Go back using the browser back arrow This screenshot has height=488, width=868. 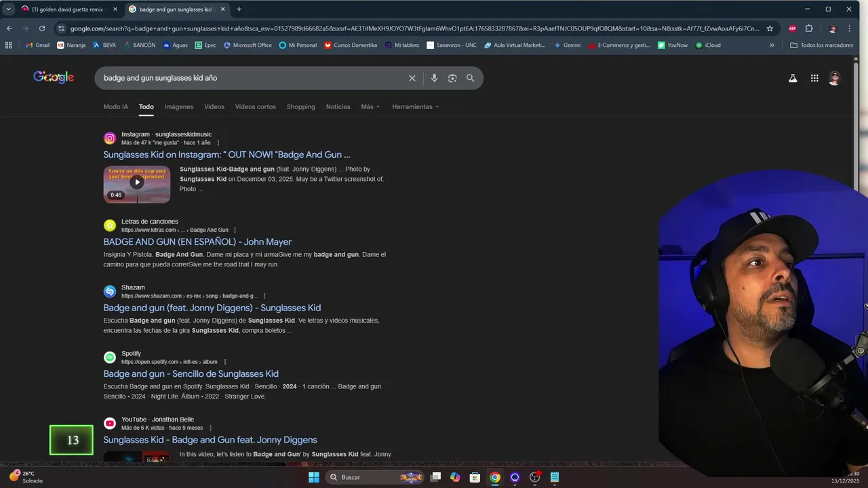point(9,28)
